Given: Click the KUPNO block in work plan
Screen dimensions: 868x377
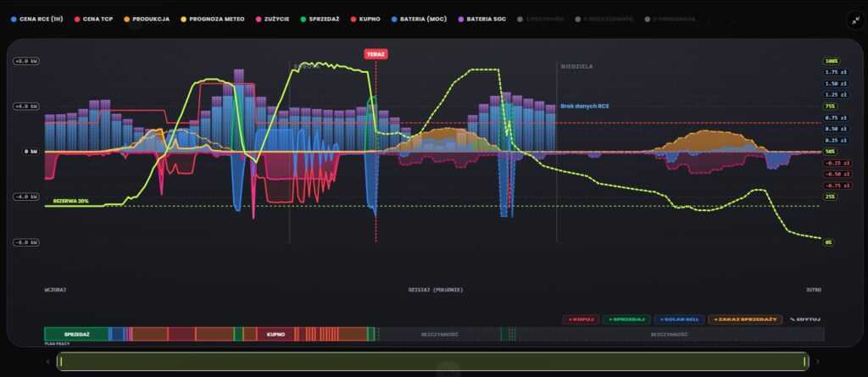Looking at the screenshot, I should 275,335.
